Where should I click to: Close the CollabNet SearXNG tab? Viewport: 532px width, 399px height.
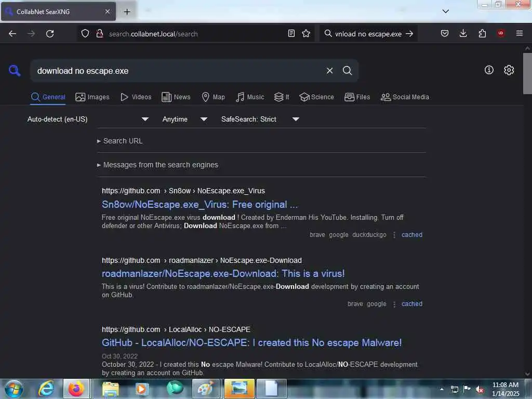(x=108, y=11)
